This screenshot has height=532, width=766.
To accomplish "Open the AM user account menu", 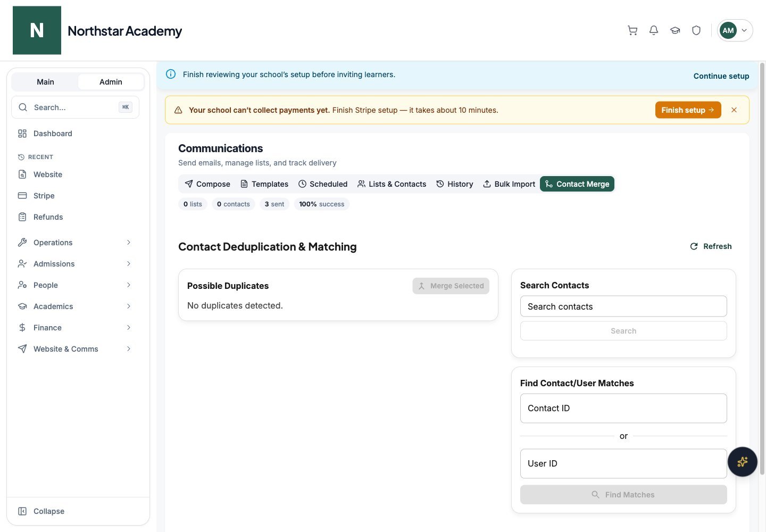I will (x=735, y=30).
